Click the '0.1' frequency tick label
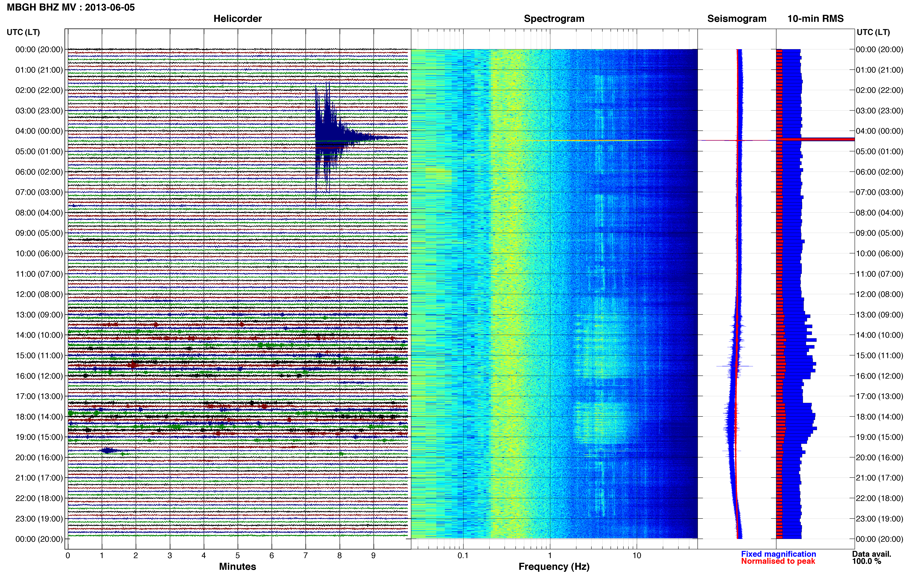924x578 pixels. [463, 556]
